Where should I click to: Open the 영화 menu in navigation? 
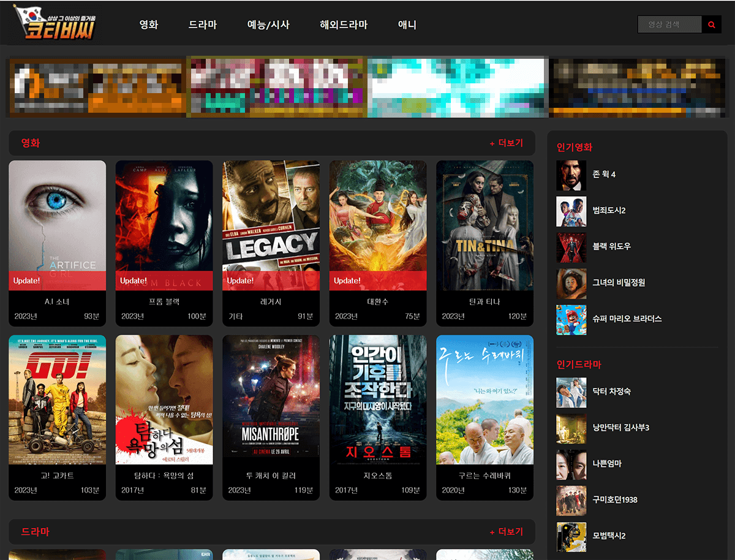click(x=149, y=25)
